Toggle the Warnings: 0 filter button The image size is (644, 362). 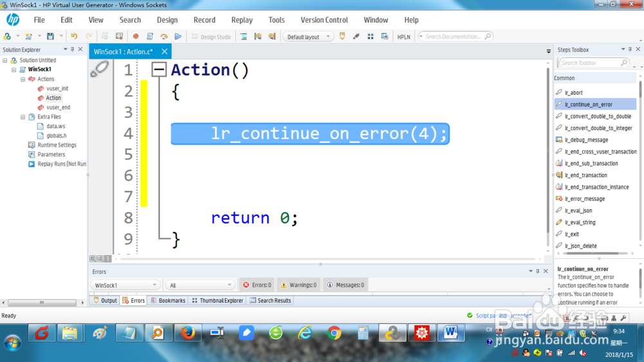tap(299, 285)
